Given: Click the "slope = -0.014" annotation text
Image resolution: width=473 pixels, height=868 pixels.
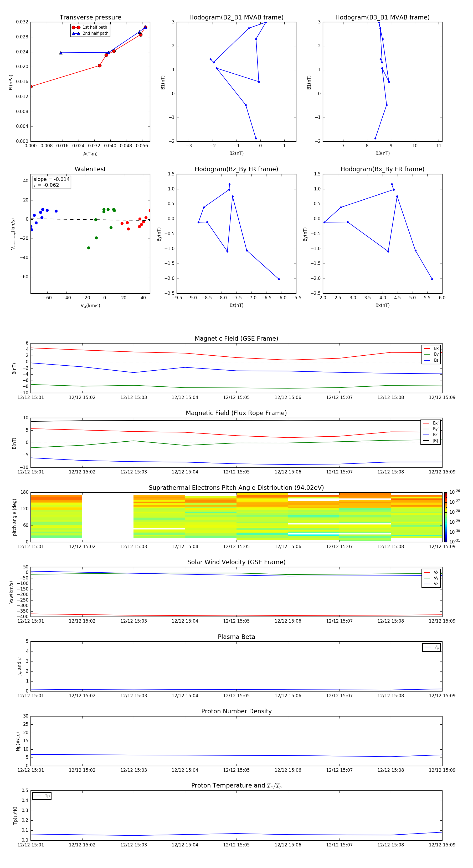Looking at the screenshot, I should click(x=52, y=179).
